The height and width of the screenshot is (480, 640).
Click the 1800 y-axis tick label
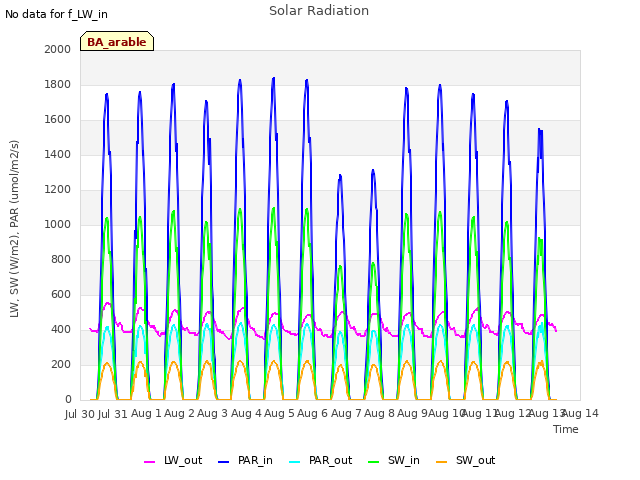[58, 84]
